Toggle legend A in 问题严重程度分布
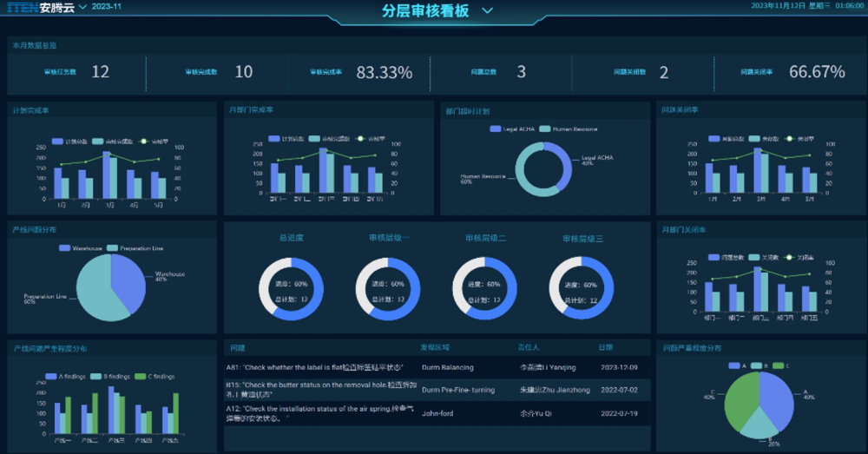This screenshot has width=868, height=454. (738, 365)
